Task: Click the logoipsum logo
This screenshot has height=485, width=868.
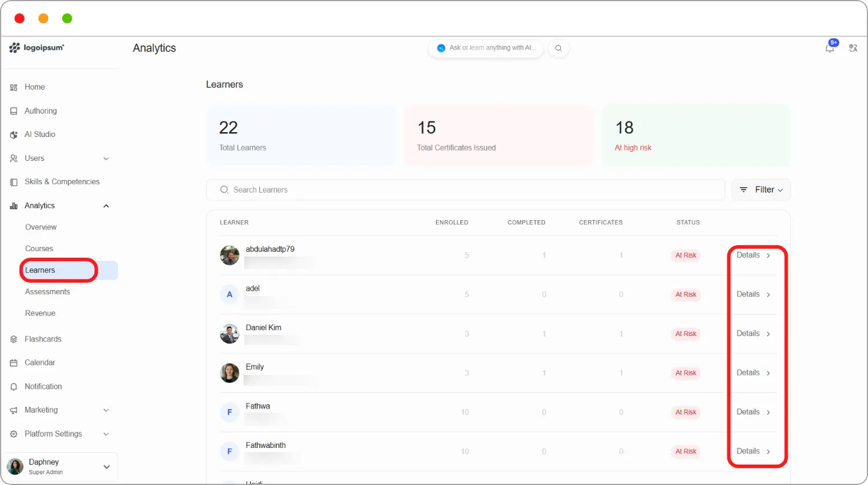Action: (x=37, y=48)
